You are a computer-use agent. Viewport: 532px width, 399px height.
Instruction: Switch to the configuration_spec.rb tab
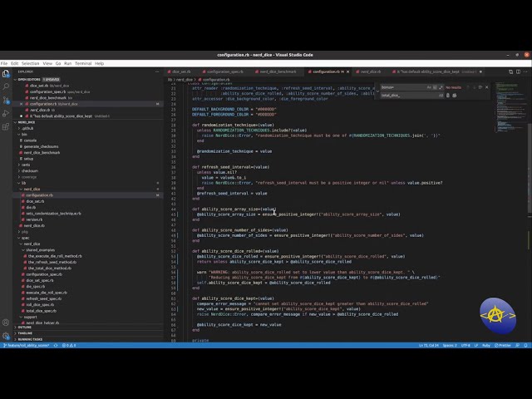click(224, 71)
